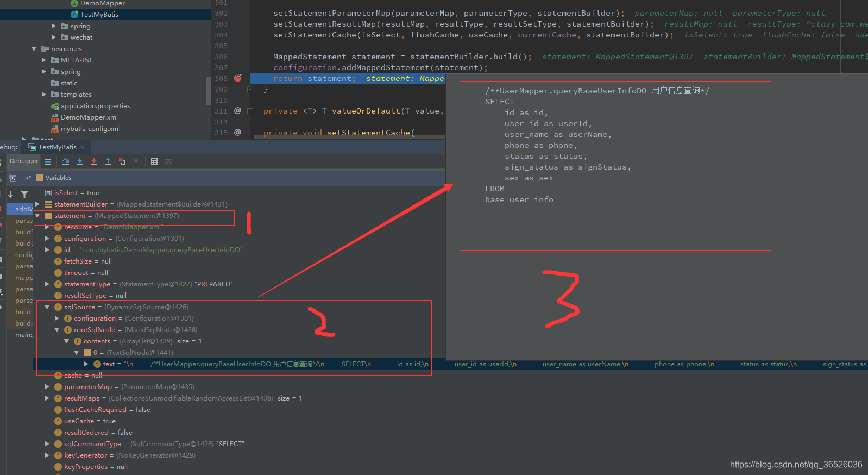Click the Step Into debugger icon
This screenshot has width=868, height=475.
tap(80, 161)
